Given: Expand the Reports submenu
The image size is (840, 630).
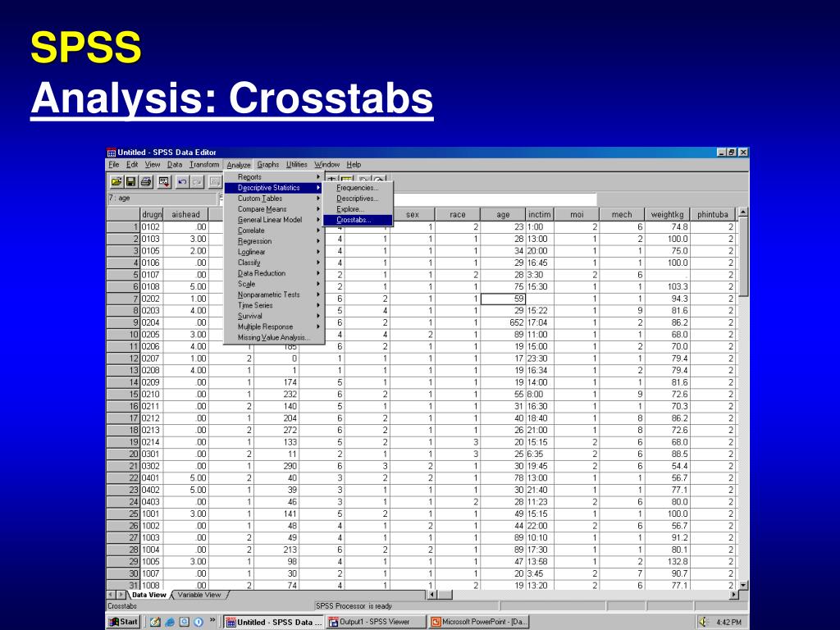Looking at the screenshot, I should (274, 177).
